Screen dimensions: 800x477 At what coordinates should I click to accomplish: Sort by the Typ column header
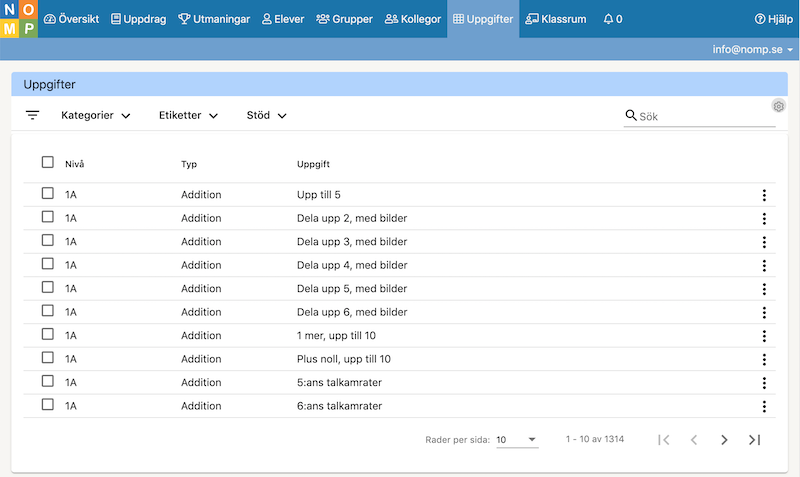[x=189, y=164]
